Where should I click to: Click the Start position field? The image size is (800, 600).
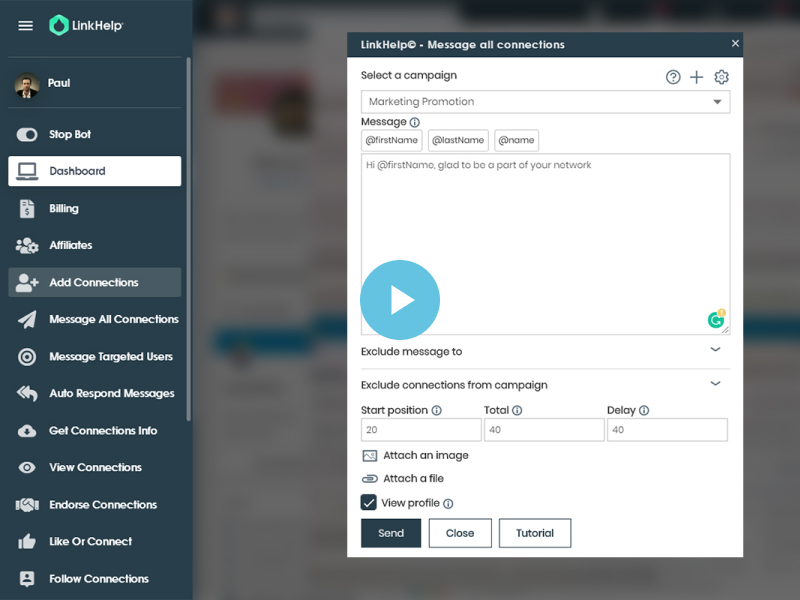click(421, 430)
